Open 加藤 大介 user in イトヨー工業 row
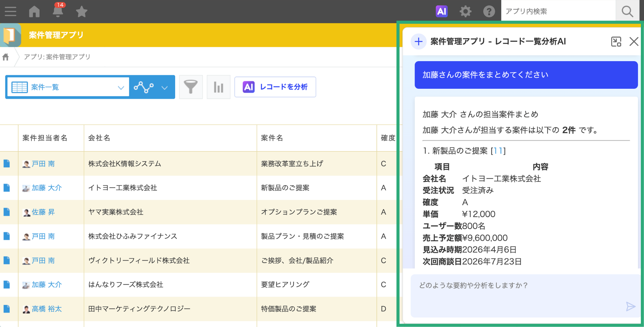This screenshot has width=644, height=327. [47, 188]
